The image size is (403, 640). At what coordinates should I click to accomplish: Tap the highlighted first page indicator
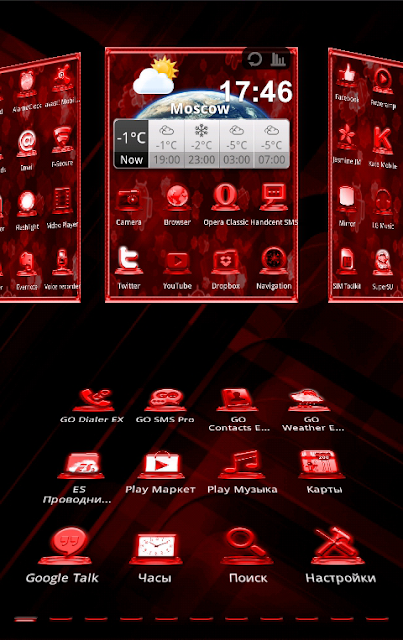click(x=25, y=619)
